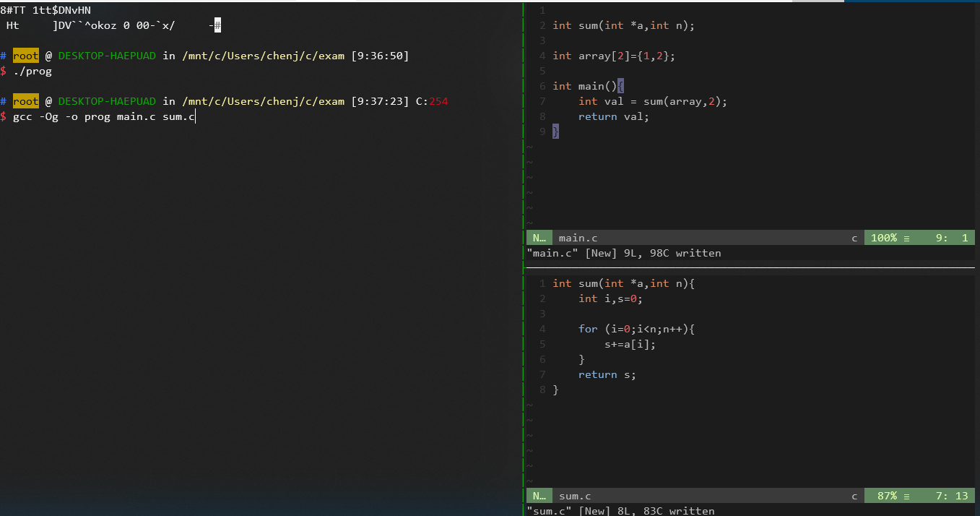Click the normal mode indicator in main.c status line

point(539,238)
